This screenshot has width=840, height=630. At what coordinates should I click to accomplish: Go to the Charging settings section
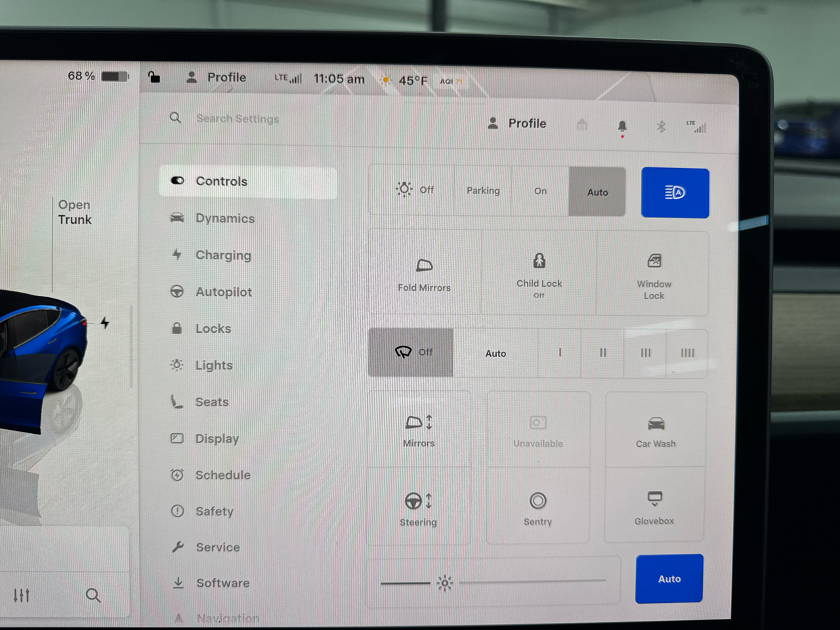pyautogui.click(x=223, y=255)
